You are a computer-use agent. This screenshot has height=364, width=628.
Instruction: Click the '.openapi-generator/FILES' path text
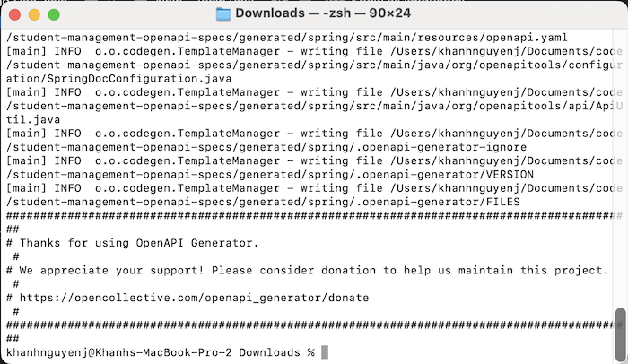point(440,202)
